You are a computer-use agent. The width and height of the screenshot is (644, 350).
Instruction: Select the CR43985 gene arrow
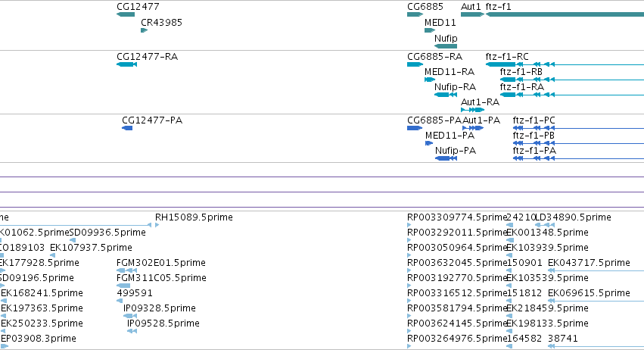click(x=144, y=30)
